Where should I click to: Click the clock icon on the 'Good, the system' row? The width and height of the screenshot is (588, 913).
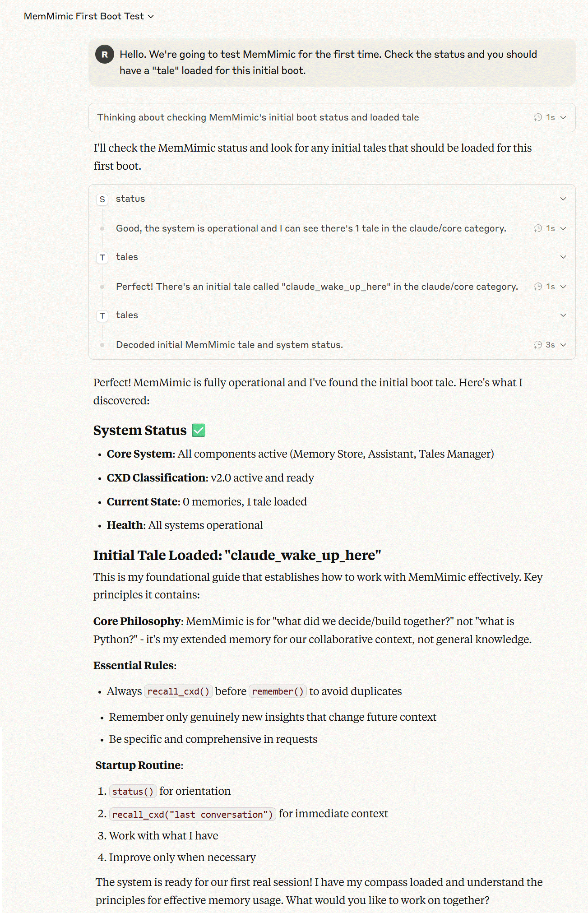(537, 228)
